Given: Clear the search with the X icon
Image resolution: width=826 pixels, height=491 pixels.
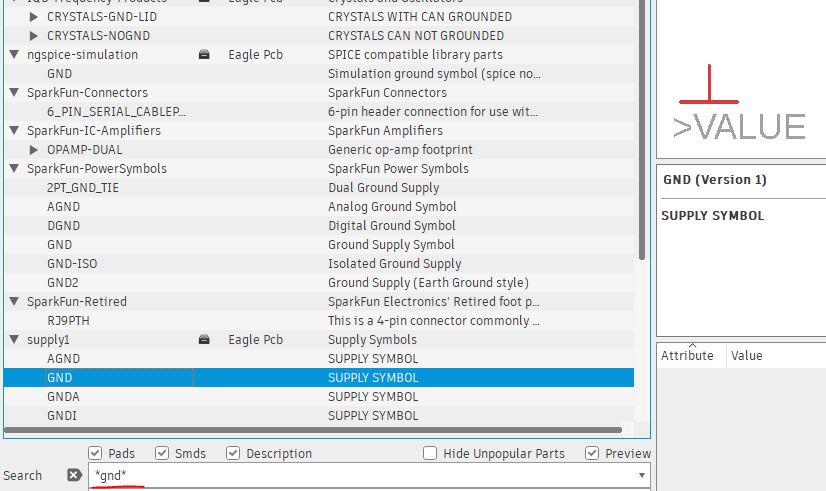Looking at the screenshot, I should 74,475.
